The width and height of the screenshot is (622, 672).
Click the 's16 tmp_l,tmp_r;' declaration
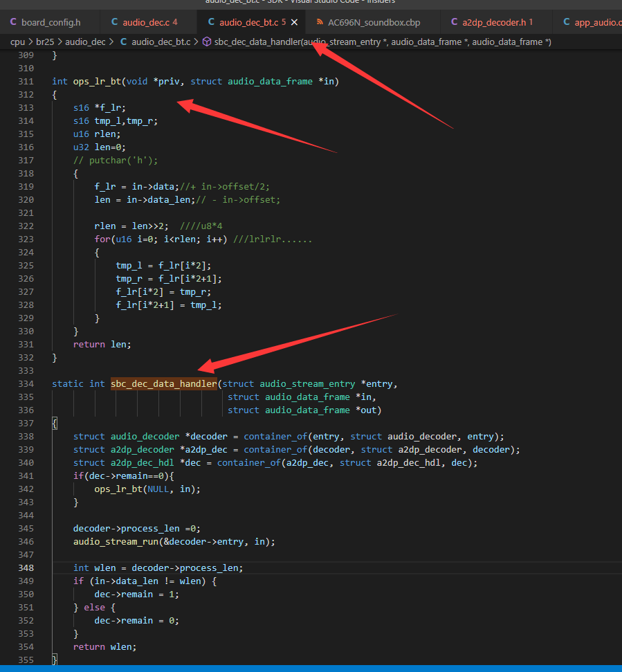pos(116,121)
